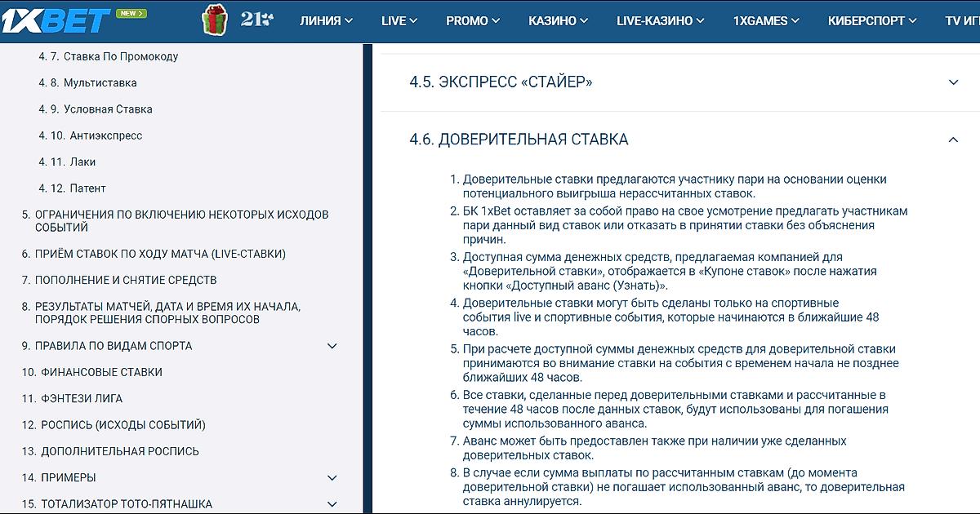Open the КАЗИНО menu
Screen dimensions: 980x514
[x=559, y=21]
